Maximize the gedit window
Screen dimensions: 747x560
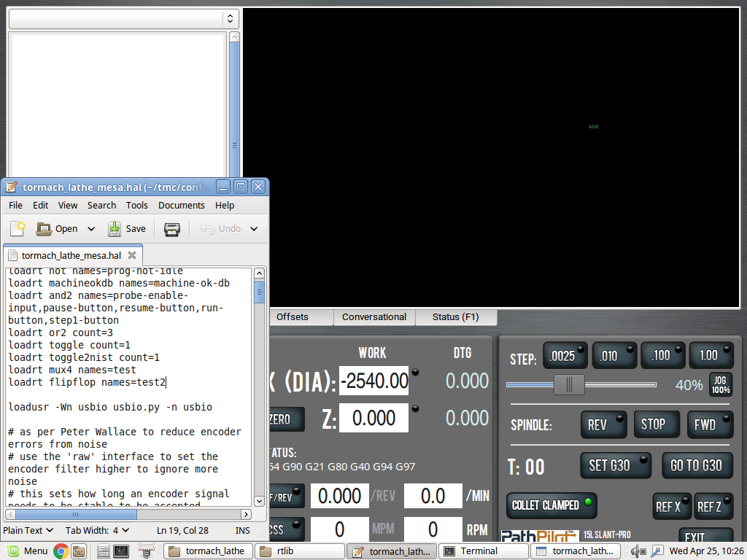point(241,187)
